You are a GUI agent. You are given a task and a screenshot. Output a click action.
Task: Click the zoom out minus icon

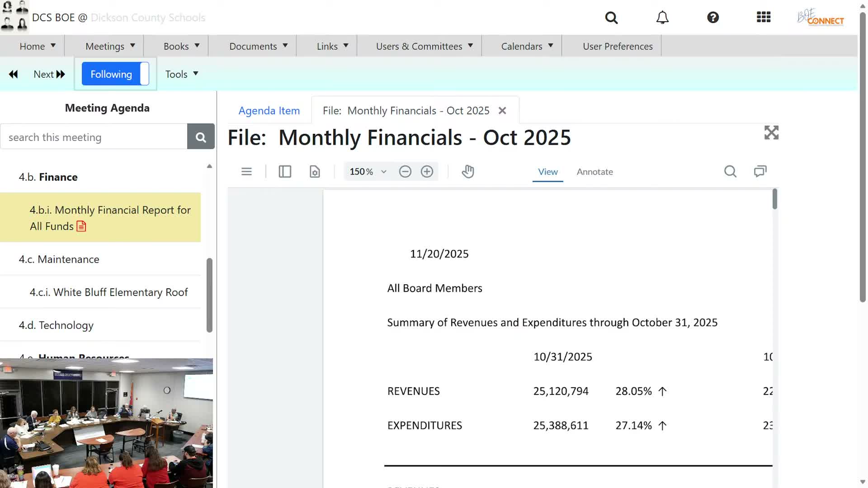click(x=405, y=171)
